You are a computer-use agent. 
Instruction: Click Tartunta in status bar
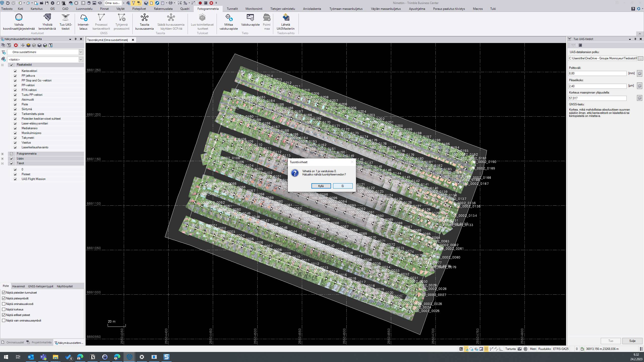pyautogui.click(x=510, y=349)
